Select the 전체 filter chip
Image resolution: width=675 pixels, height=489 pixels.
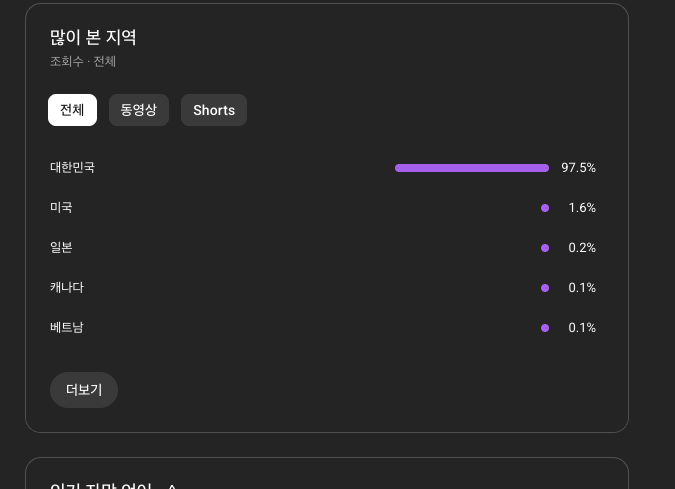pos(72,110)
